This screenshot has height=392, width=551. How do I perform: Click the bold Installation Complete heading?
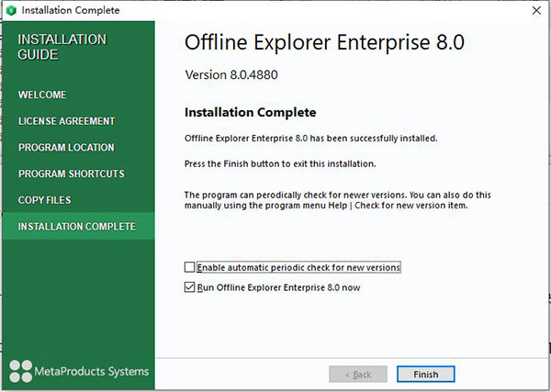pyautogui.click(x=250, y=112)
